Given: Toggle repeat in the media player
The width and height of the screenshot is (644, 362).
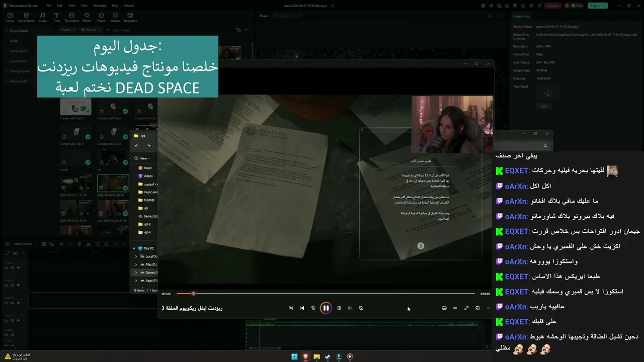Looking at the screenshot, I should (361, 308).
